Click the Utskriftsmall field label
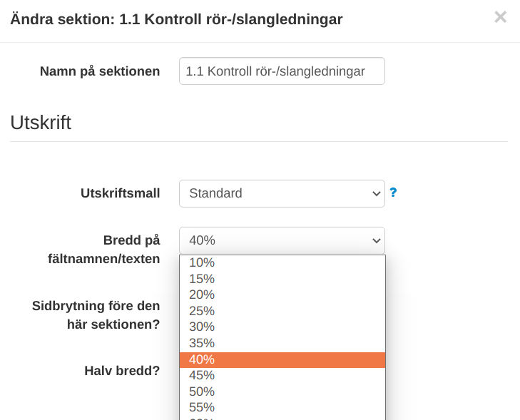This screenshot has height=420, width=520. pyautogui.click(x=120, y=193)
